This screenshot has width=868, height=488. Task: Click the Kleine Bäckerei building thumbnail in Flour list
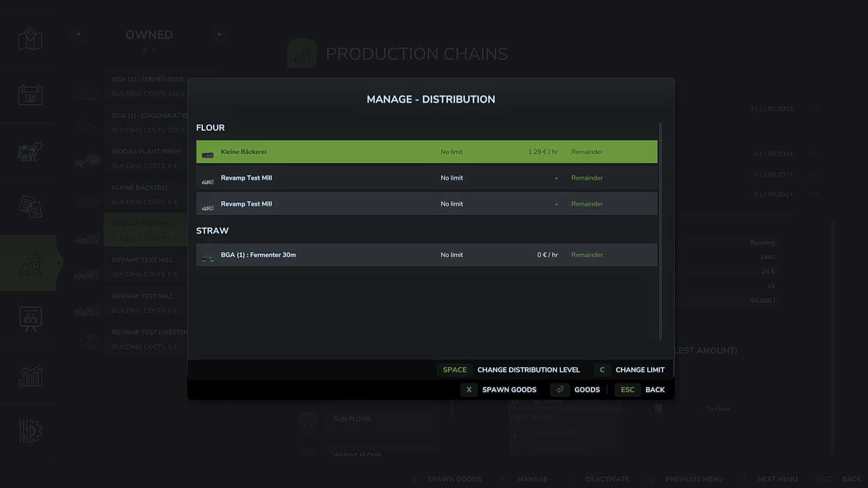point(208,155)
